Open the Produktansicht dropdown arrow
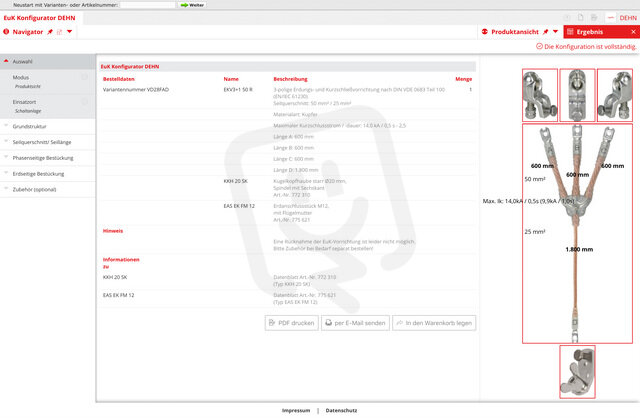This screenshot has width=640, height=418. pyautogui.click(x=556, y=31)
